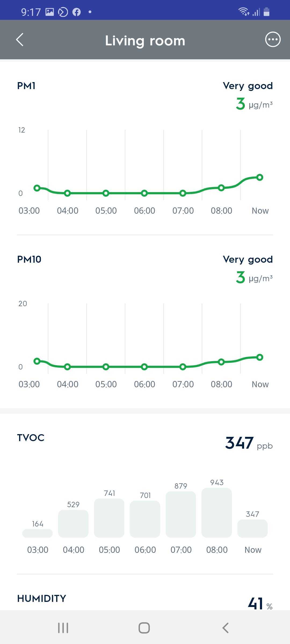Tap the 347 ppb TVOC reading
Screen dimensions: 290x644
point(248,443)
